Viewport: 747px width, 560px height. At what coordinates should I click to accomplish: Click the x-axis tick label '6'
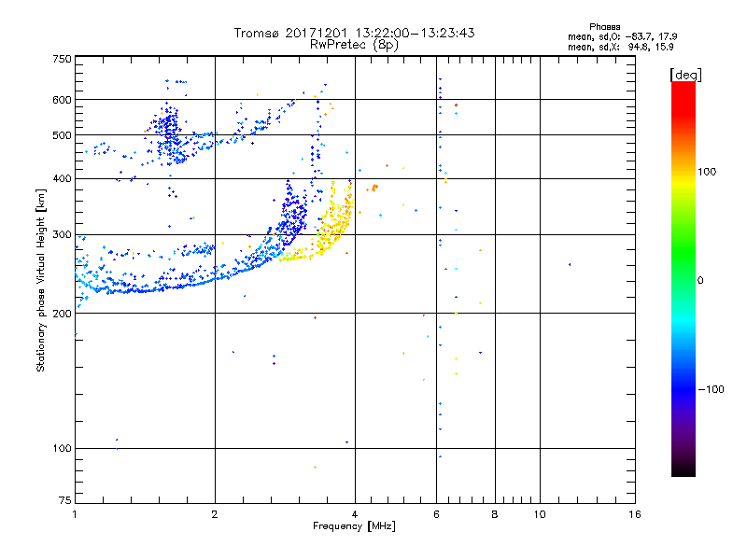436,514
